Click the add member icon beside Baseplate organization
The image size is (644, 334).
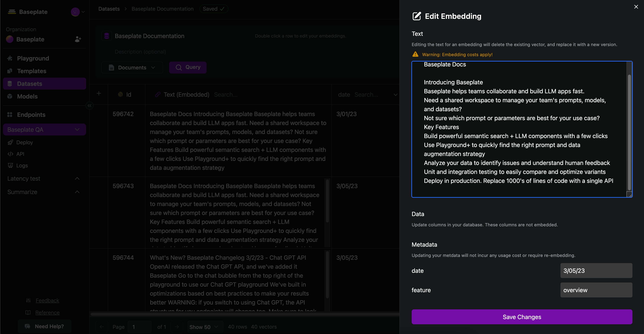click(x=78, y=39)
